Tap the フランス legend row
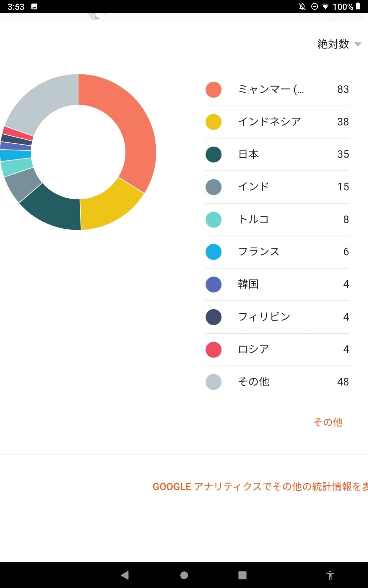This screenshot has height=588, width=368. click(x=277, y=252)
